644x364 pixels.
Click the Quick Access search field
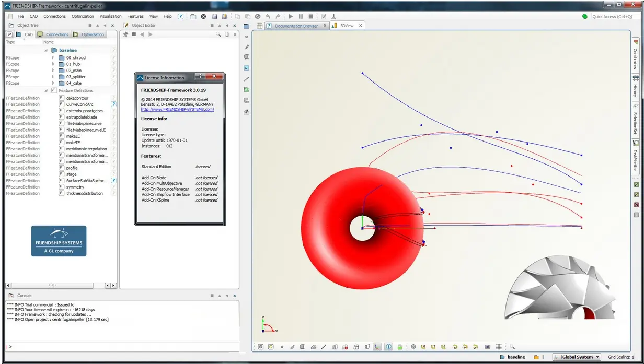click(615, 16)
